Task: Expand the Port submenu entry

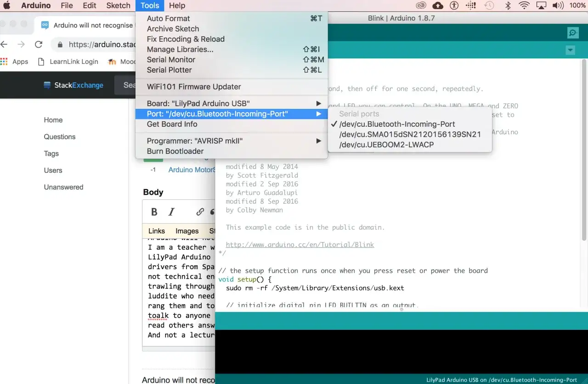Action: coord(232,113)
